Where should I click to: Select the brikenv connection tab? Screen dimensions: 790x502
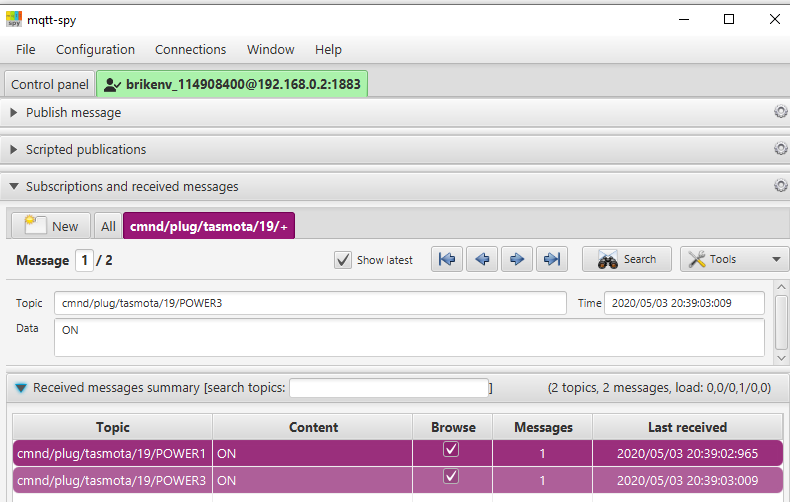point(232,84)
